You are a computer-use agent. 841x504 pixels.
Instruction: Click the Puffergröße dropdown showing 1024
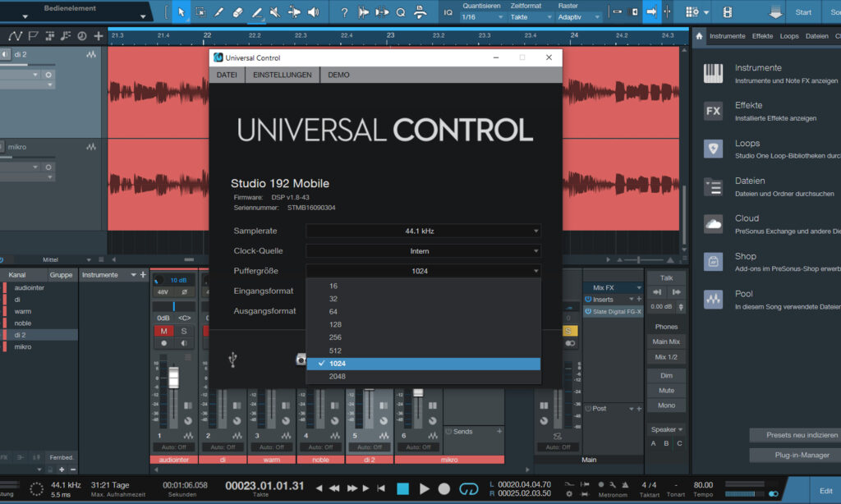click(x=423, y=271)
